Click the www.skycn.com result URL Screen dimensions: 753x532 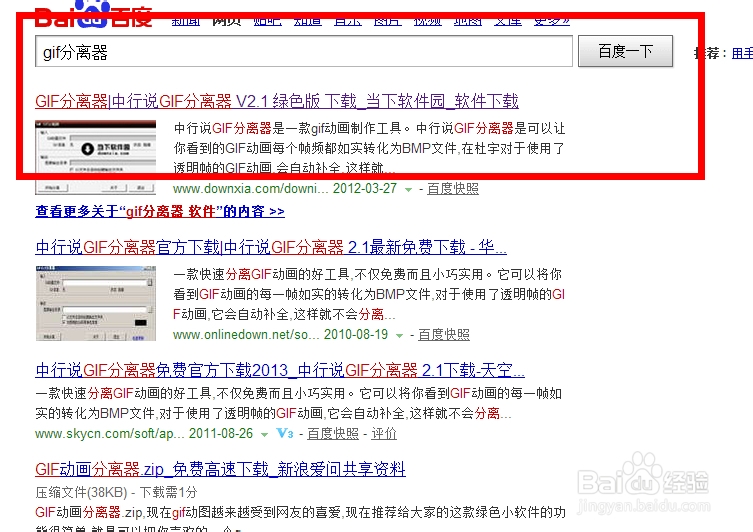(109, 434)
